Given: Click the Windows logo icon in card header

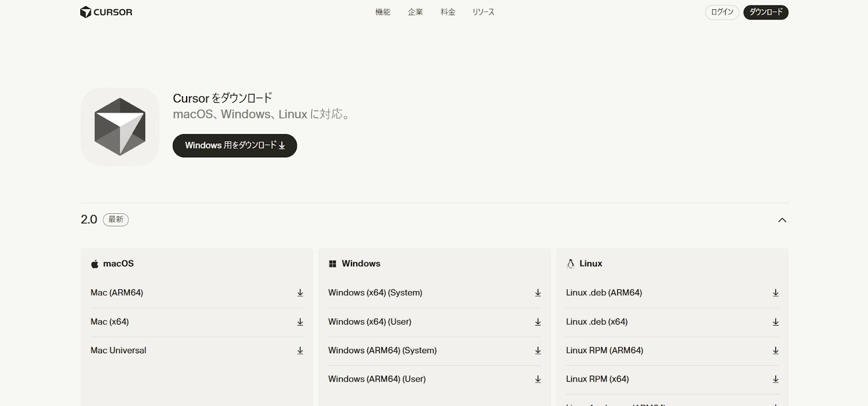Looking at the screenshot, I should [333, 264].
